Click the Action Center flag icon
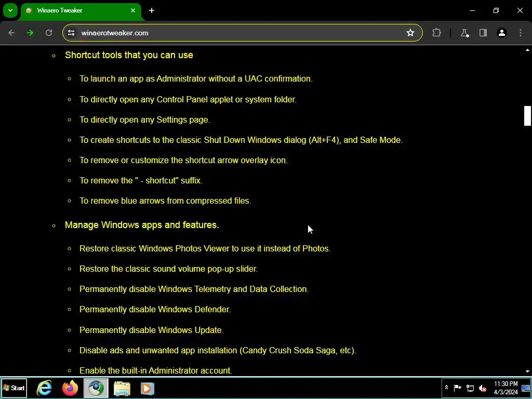 point(457,388)
